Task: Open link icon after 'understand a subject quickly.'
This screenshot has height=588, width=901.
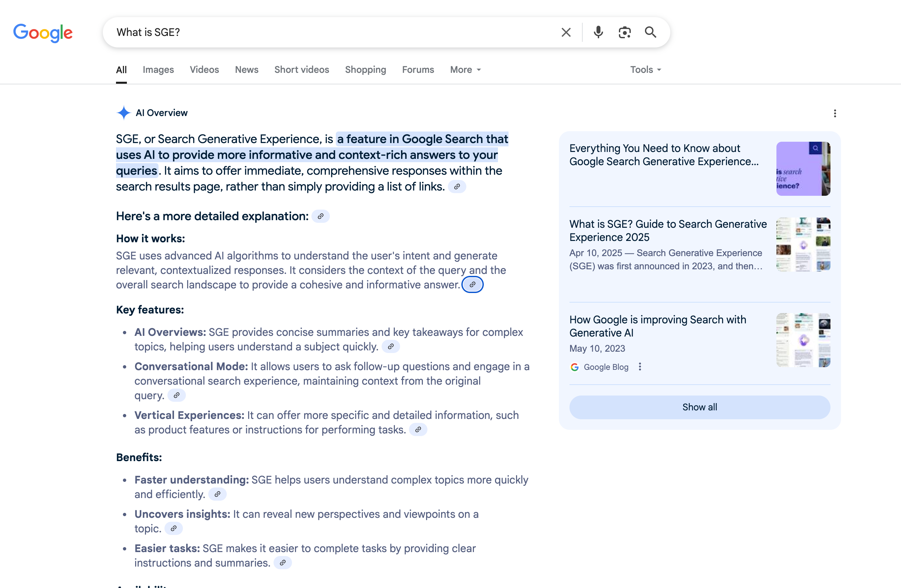Action: click(x=391, y=346)
